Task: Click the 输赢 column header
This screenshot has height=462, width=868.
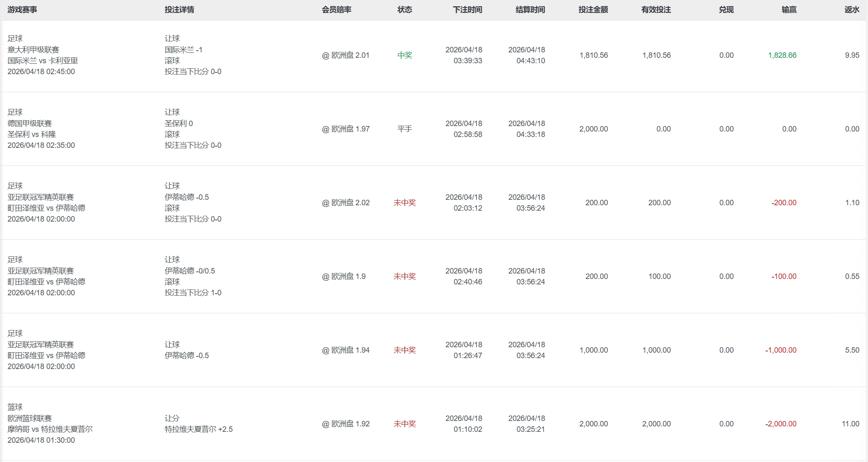Action: [x=789, y=10]
